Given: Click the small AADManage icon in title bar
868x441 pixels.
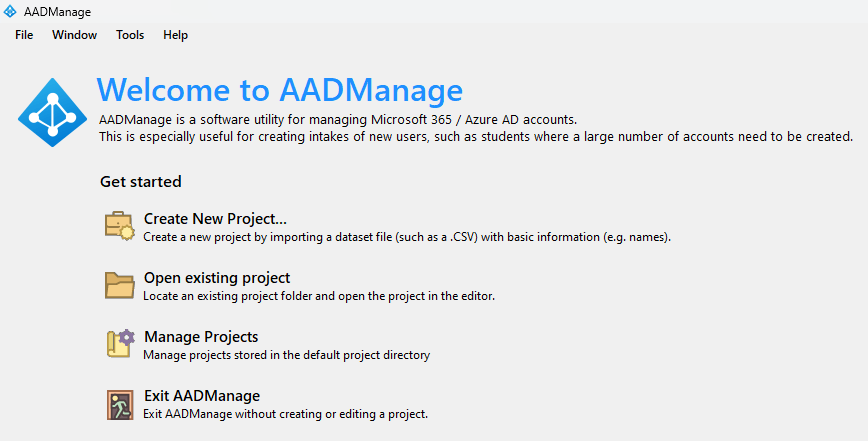Looking at the screenshot, I should pyautogui.click(x=10, y=10).
